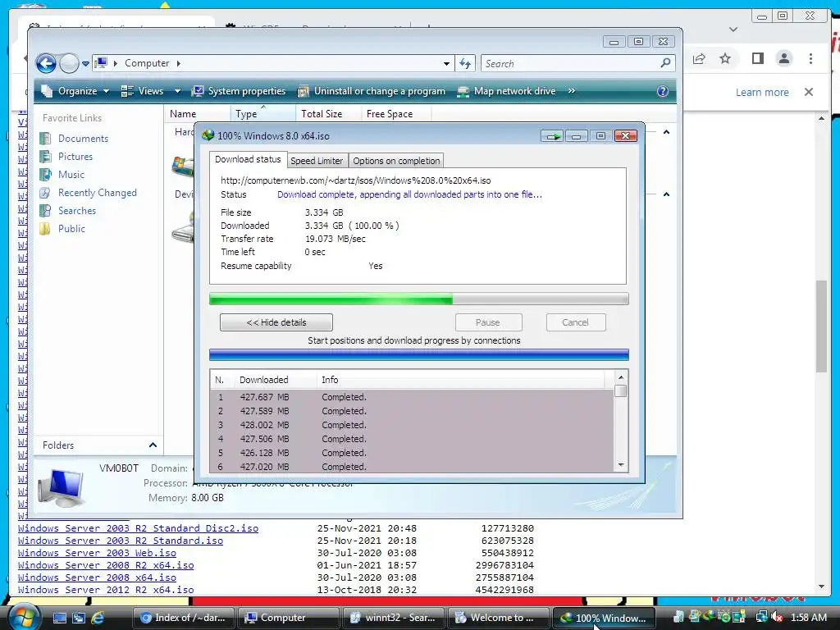Viewport: 840px width, 630px height.
Task: Open Uninstall or change a program
Action: tap(372, 91)
